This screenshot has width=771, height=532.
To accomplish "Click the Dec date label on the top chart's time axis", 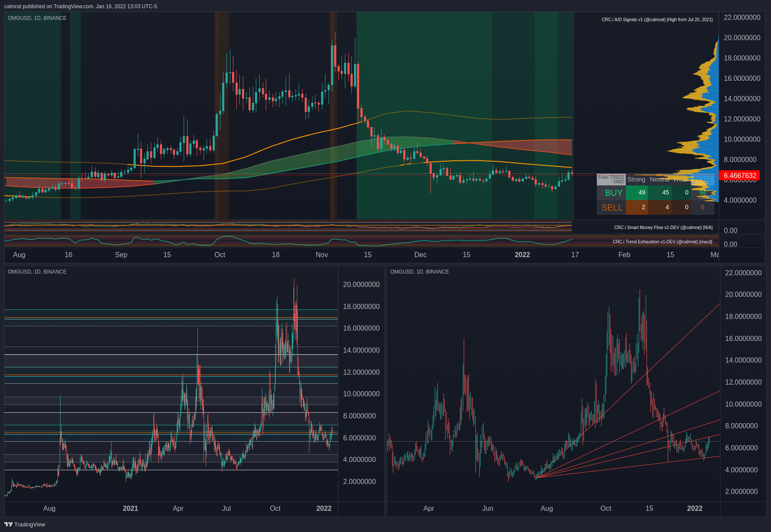I will tap(420, 255).
